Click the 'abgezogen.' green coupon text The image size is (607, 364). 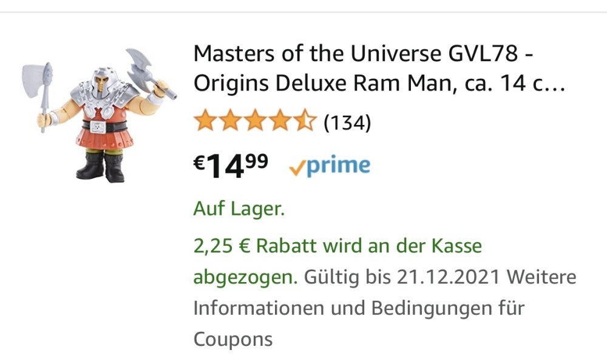(245, 278)
